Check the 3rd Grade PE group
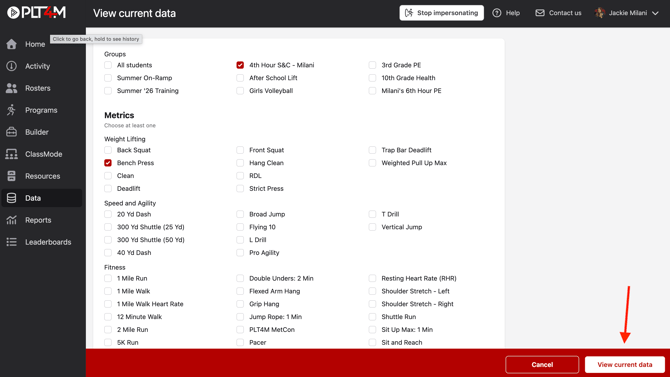 [x=372, y=65]
